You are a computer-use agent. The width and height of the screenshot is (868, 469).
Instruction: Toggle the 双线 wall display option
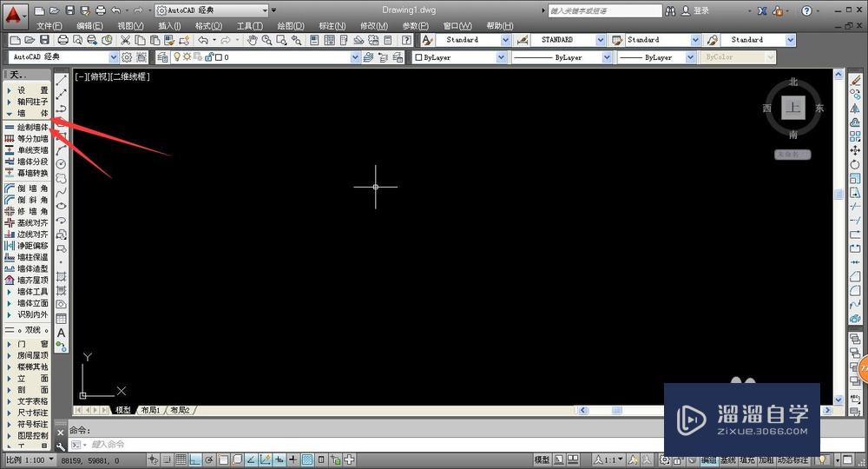[x=27, y=330]
